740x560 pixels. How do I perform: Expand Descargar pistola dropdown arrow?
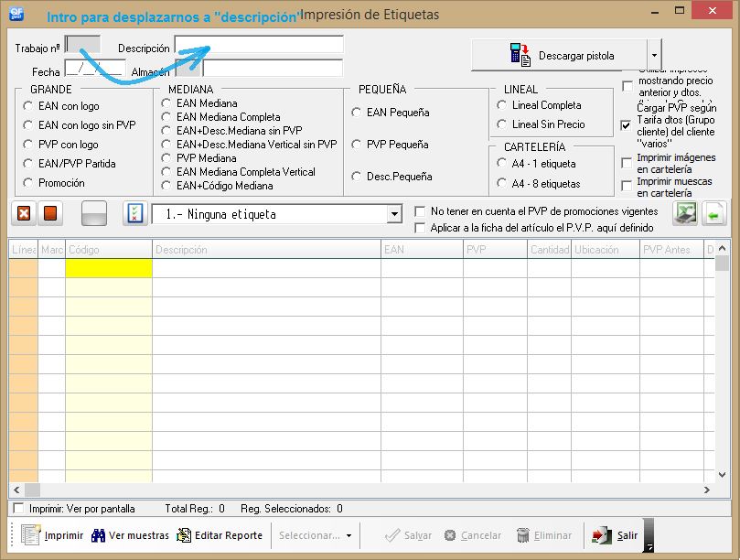(654, 55)
